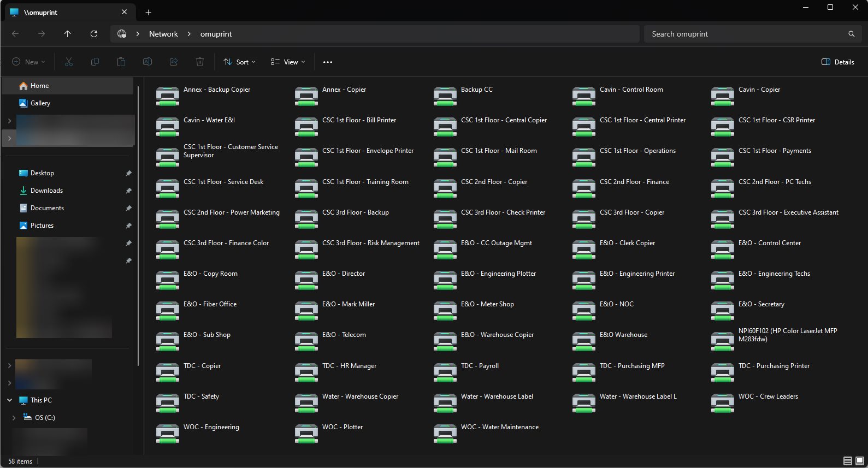Screen dimensions: 868x468
Task: Open the View dropdown menu
Action: (x=288, y=62)
